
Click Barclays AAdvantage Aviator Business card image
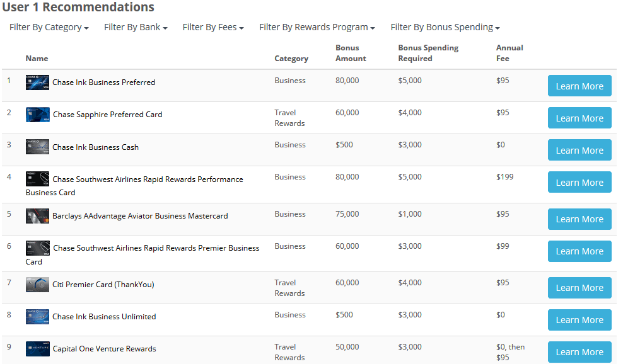37,216
